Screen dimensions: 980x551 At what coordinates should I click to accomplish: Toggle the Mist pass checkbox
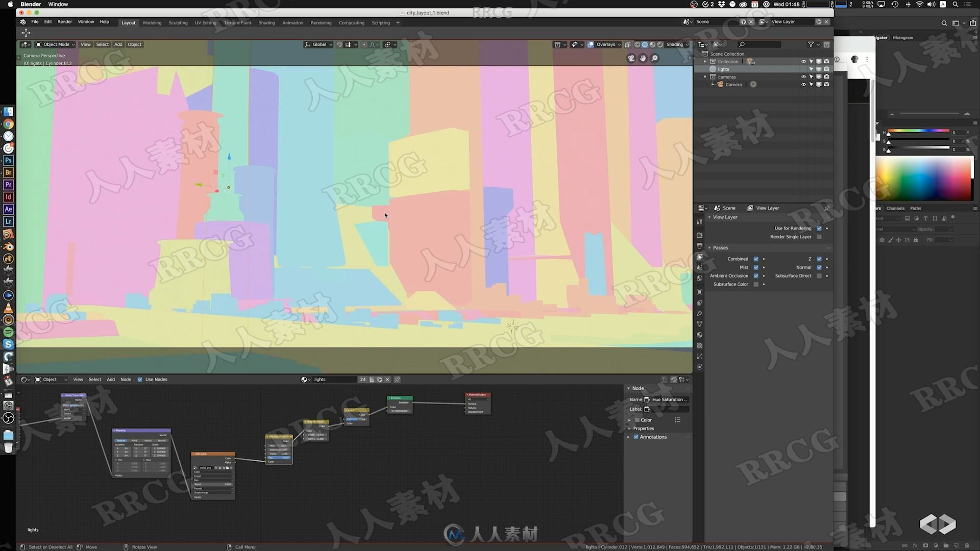coord(756,267)
